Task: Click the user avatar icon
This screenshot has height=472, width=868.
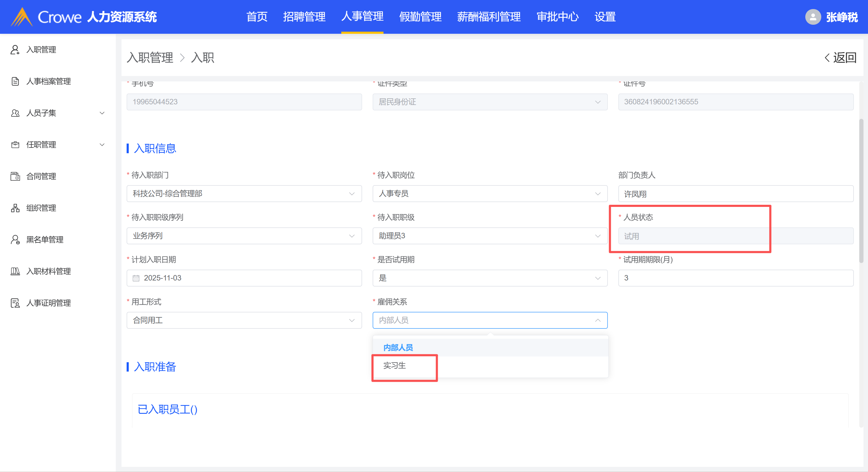Action: (x=813, y=17)
